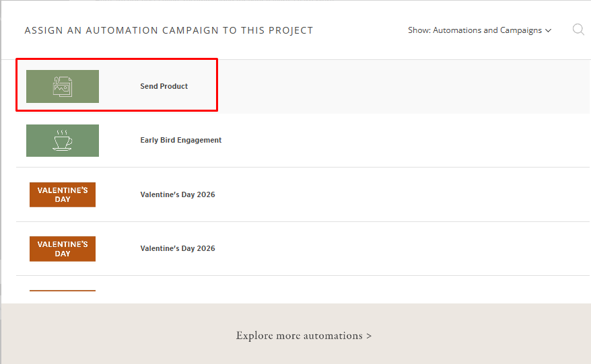The width and height of the screenshot is (591, 364).
Task: Choose the Early Bird Engagement title
Action: point(180,140)
